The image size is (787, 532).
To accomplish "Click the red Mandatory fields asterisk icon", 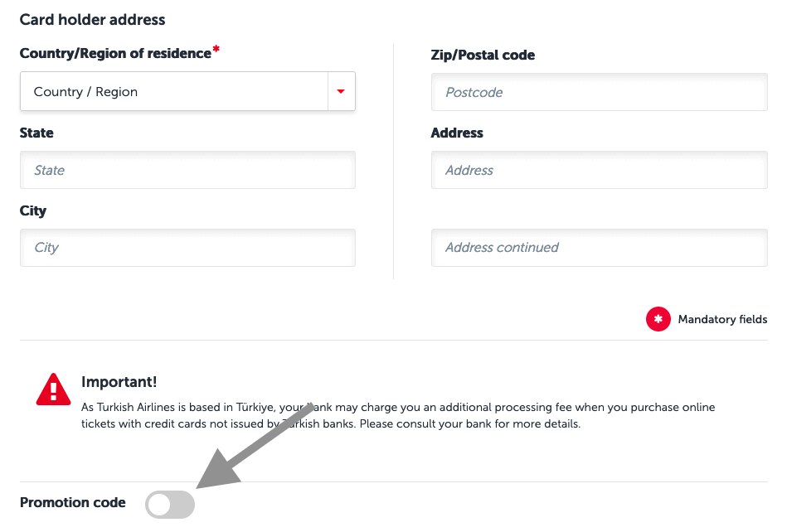I will 658,319.
